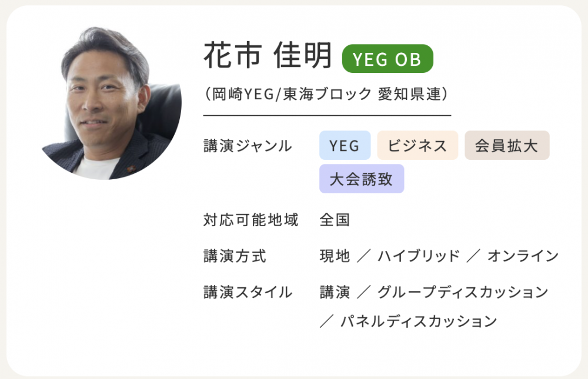Select パネルディスカッション style
The width and height of the screenshot is (588, 379).
419,321
